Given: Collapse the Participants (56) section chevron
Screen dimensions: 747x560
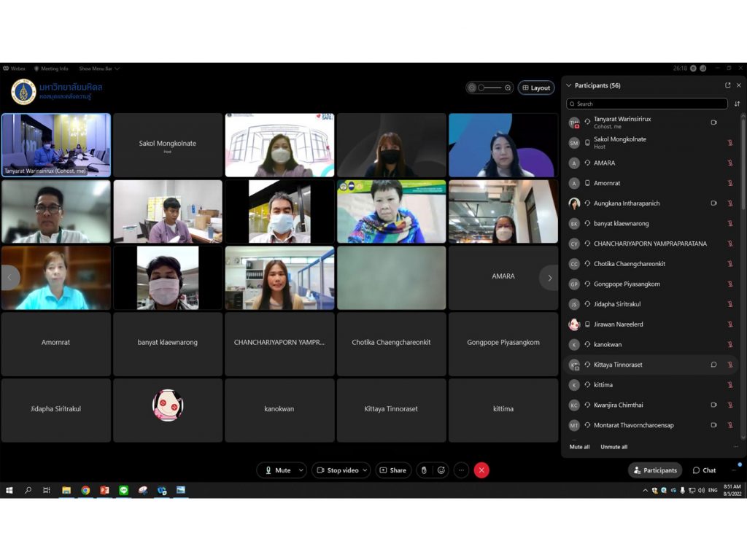Looking at the screenshot, I should point(569,85).
